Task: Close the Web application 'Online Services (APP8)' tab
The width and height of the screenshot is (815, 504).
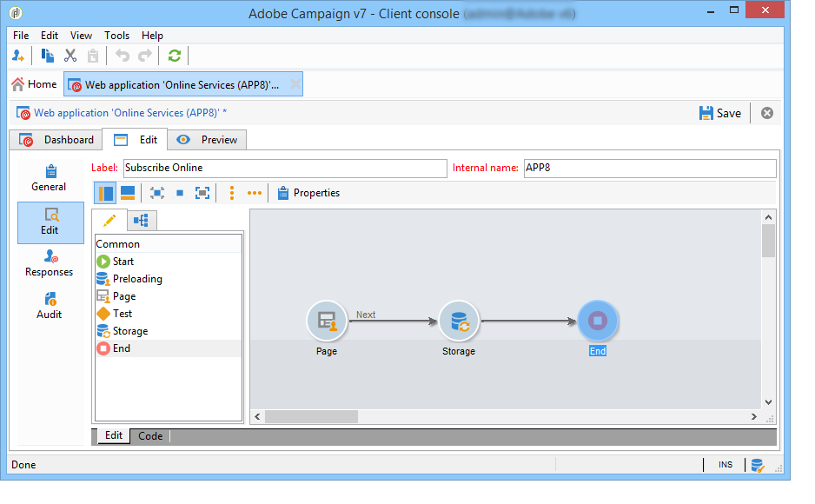Action: [295, 84]
